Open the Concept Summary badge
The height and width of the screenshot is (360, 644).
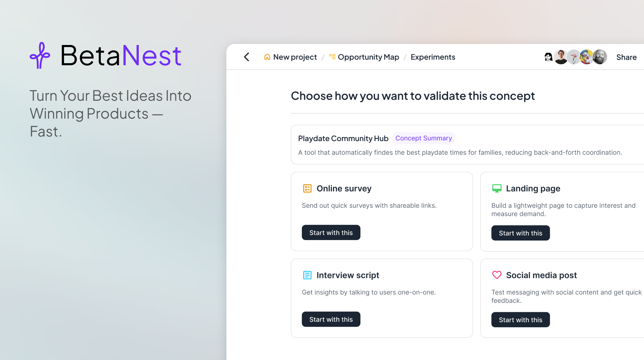tap(423, 138)
